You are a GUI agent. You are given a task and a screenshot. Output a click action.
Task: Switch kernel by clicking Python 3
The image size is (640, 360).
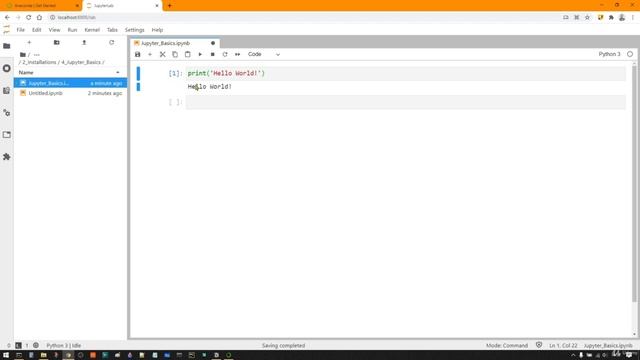tap(609, 54)
